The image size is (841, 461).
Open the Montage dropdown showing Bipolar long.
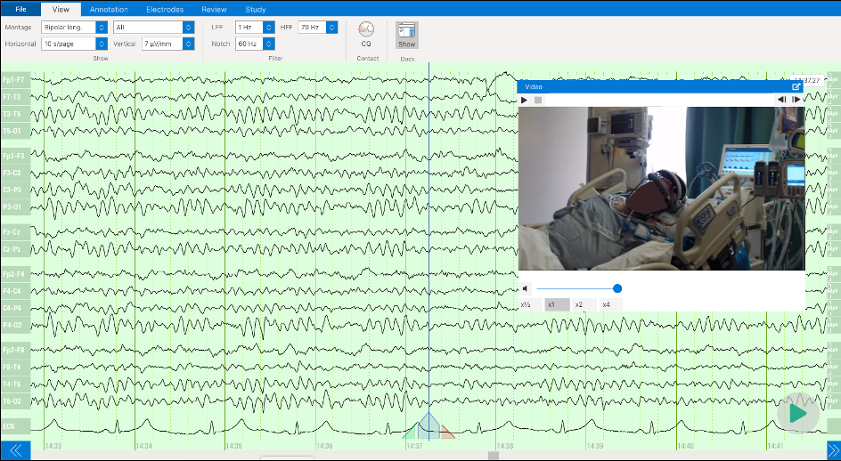pos(75,27)
